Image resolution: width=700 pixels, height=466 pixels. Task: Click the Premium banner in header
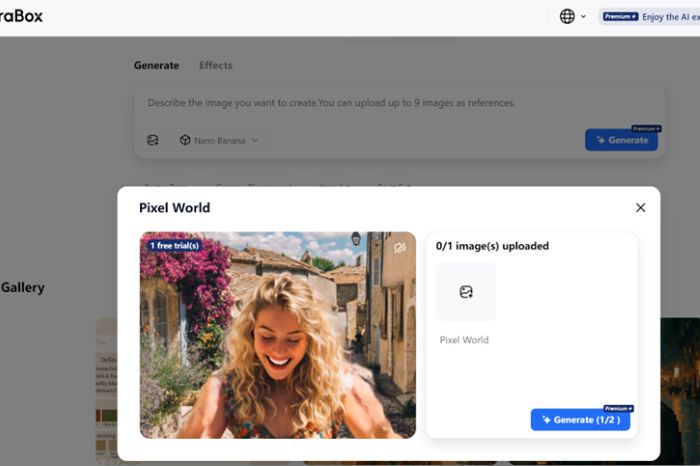point(650,17)
